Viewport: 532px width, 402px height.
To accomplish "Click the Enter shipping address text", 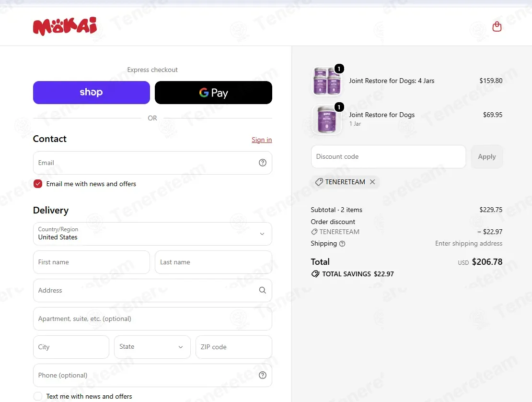I will click(x=469, y=243).
